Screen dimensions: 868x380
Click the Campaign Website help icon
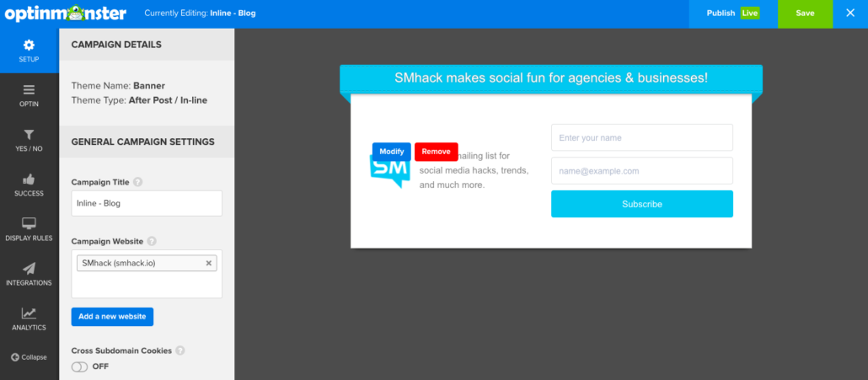coord(152,241)
